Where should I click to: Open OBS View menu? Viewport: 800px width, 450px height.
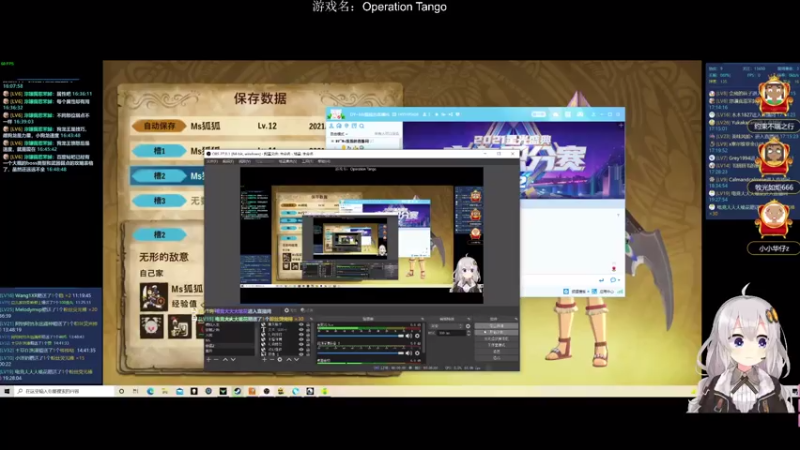[245, 161]
